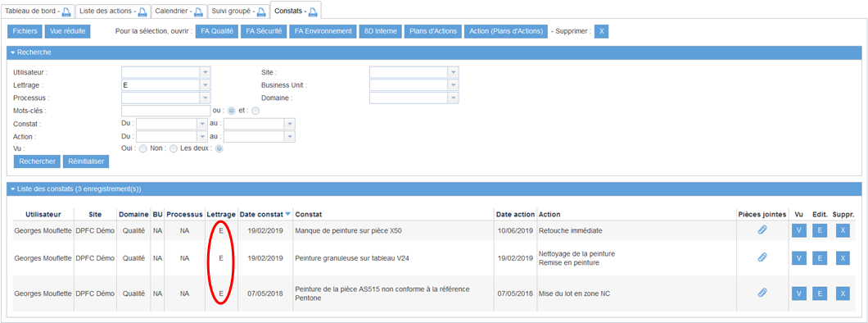Open FA Environnement for selection
Screen dimensions: 868x323
click(323, 32)
